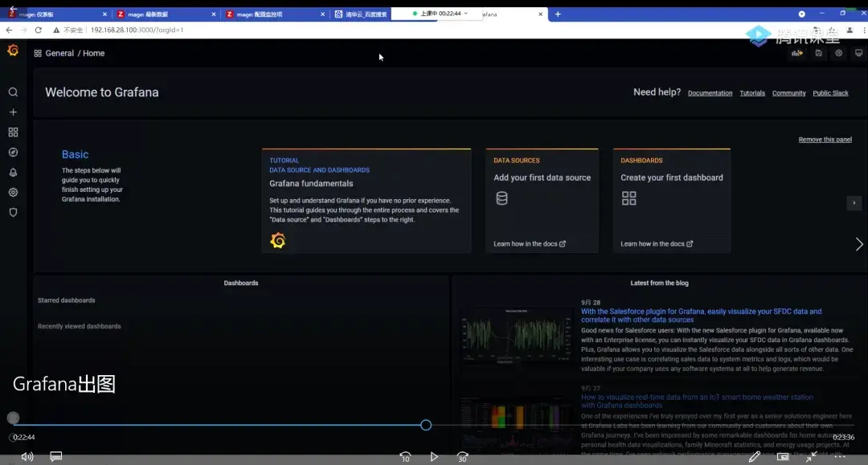Click the Add panel icon top right
Image resolution: width=868 pixels, height=465 pixels.
pyautogui.click(x=796, y=51)
